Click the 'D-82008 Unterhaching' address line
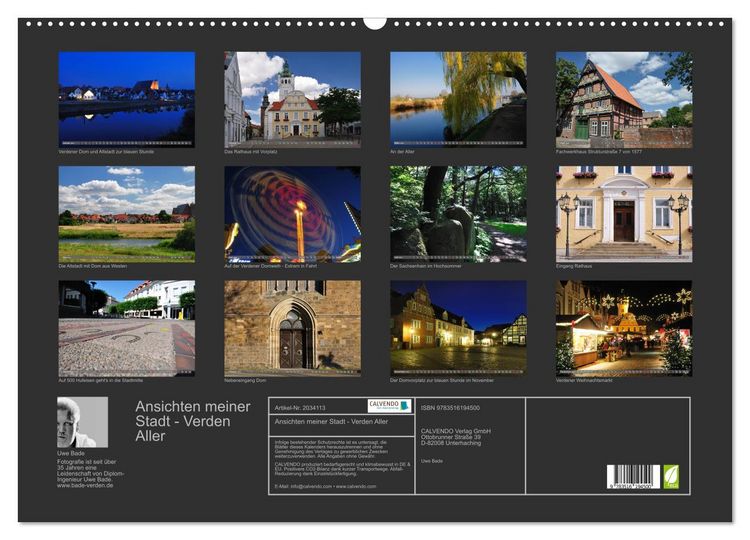Screen dimensions: 750x540 pyautogui.click(x=451, y=443)
